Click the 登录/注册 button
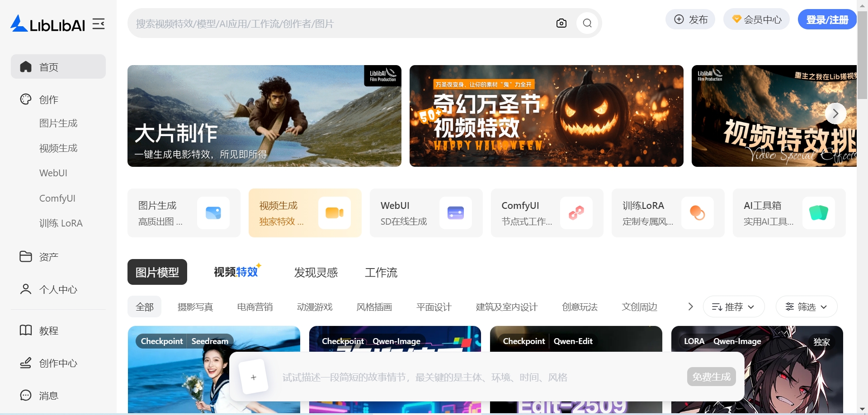 pyautogui.click(x=827, y=19)
